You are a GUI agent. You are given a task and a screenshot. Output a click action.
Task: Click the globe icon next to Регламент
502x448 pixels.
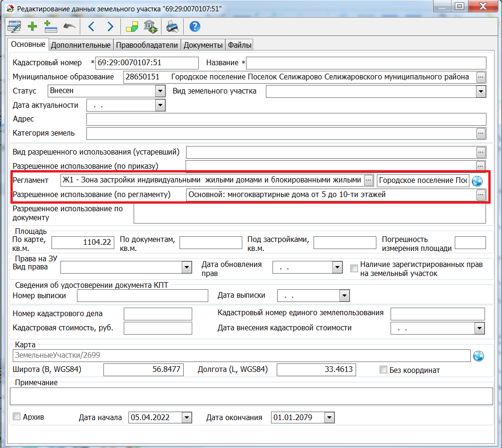click(477, 181)
